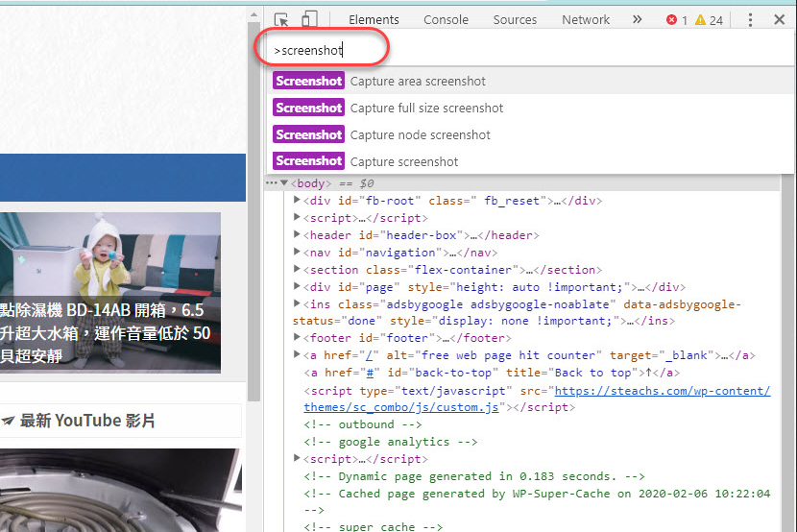Select Capture node screenshot command

coord(530,134)
